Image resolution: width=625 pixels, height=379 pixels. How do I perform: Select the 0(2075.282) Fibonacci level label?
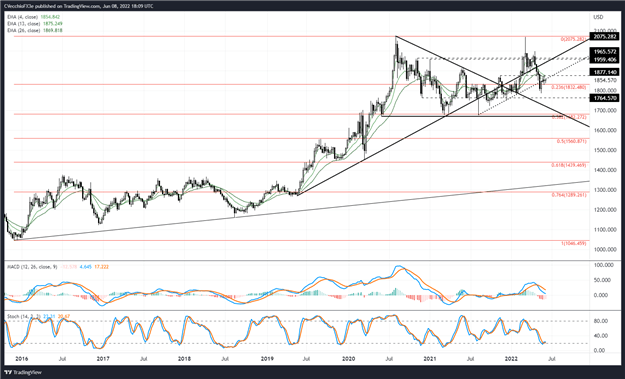[573, 39]
